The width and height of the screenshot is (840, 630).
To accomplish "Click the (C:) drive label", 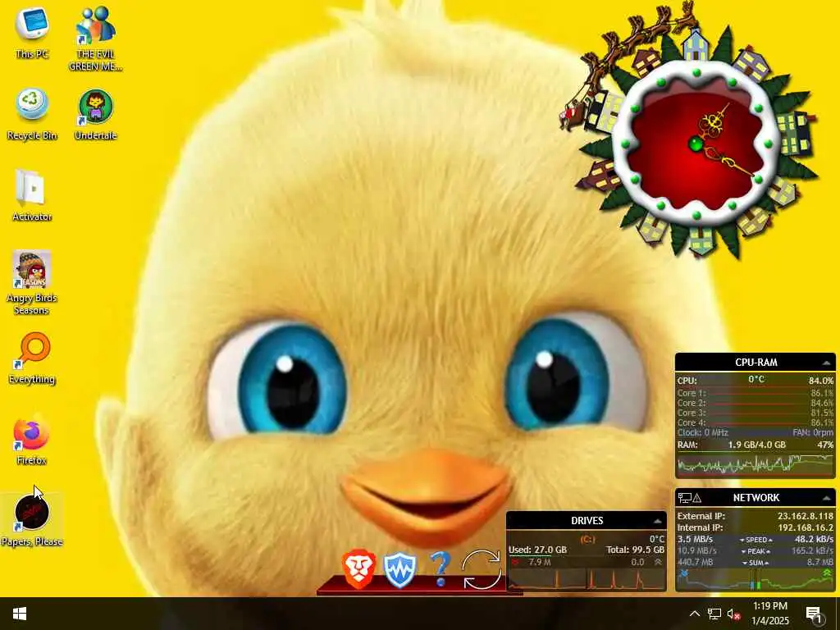I will (587, 539).
